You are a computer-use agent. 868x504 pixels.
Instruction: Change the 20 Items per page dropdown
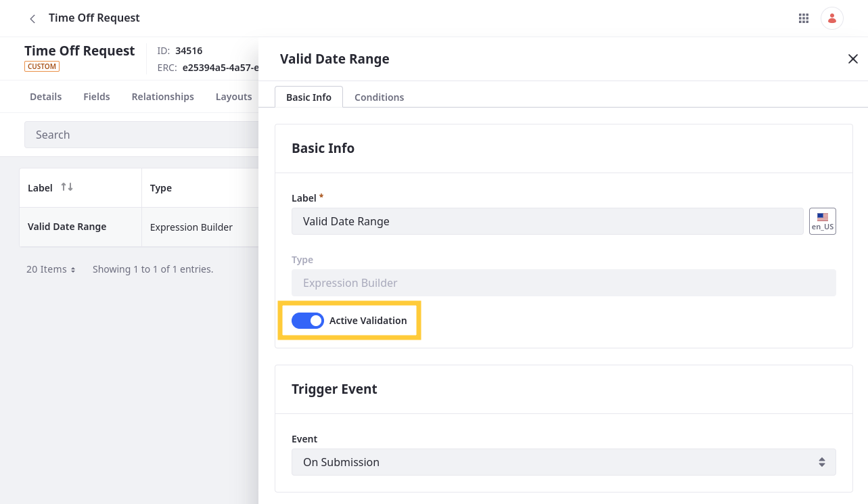[x=51, y=269]
